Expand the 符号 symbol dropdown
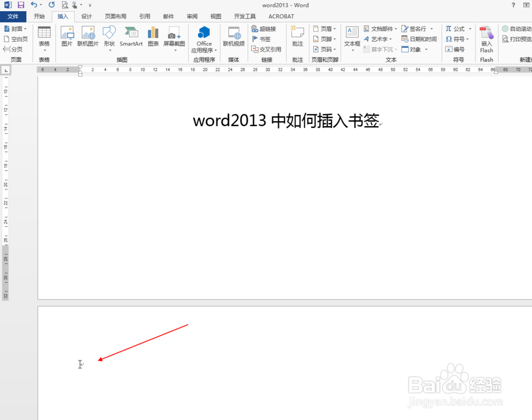Viewport: 532px width, 420px height. [x=468, y=39]
